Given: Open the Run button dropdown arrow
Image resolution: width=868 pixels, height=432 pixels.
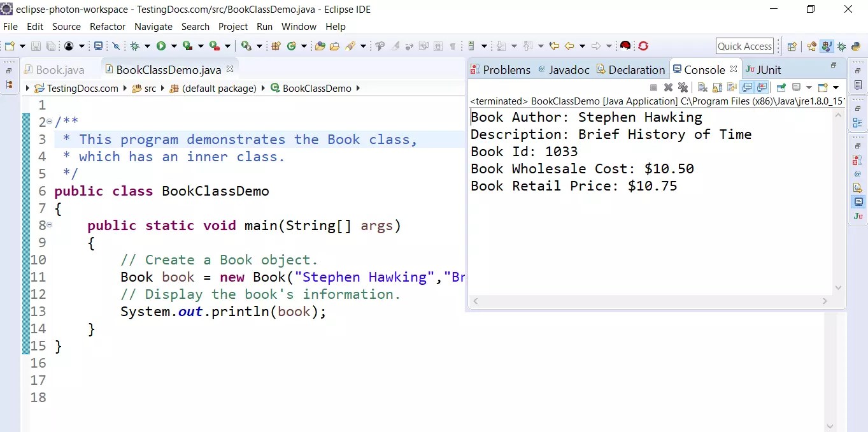Looking at the screenshot, I should 174,46.
